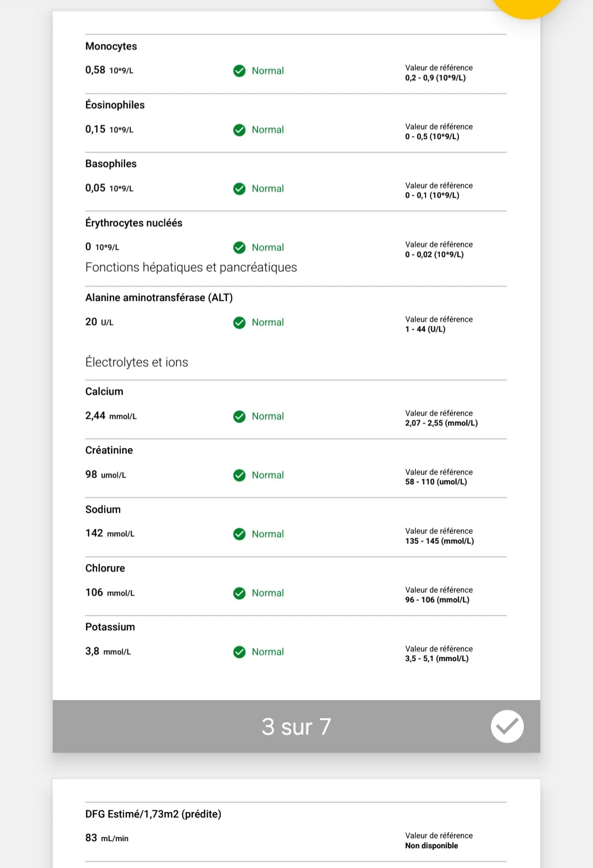Image resolution: width=593 pixels, height=868 pixels.
Task: Click the Créatinine test name
Action: click(109, 450)
